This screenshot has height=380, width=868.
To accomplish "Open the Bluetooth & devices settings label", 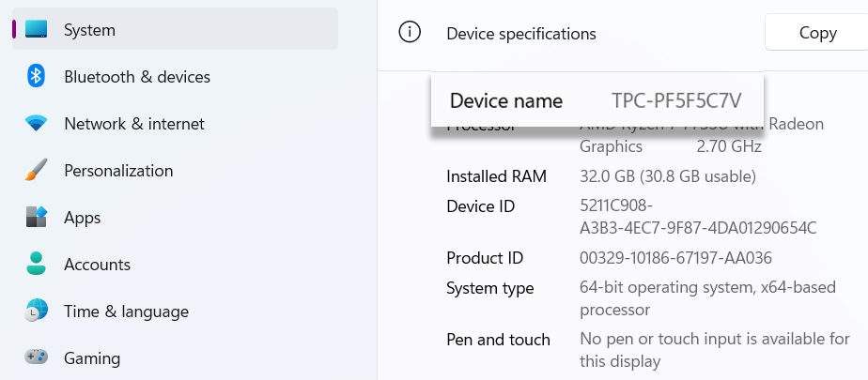I will coord(136,77).
